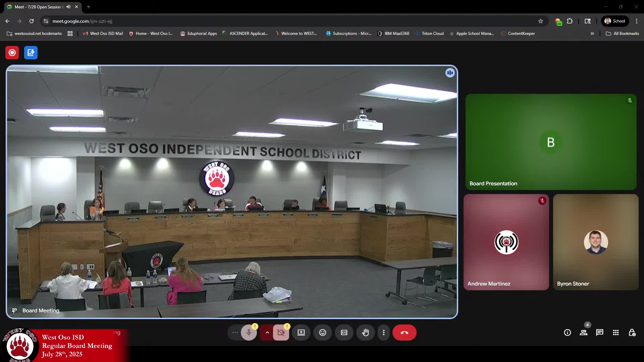Open Apple School Manager bookmark

[x=472, y=34]
